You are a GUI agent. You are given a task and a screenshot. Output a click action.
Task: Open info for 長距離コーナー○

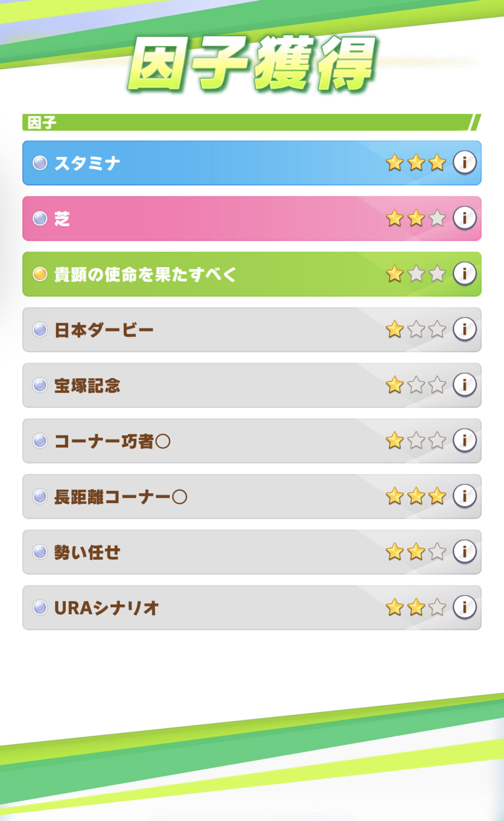tap(464, 496)
